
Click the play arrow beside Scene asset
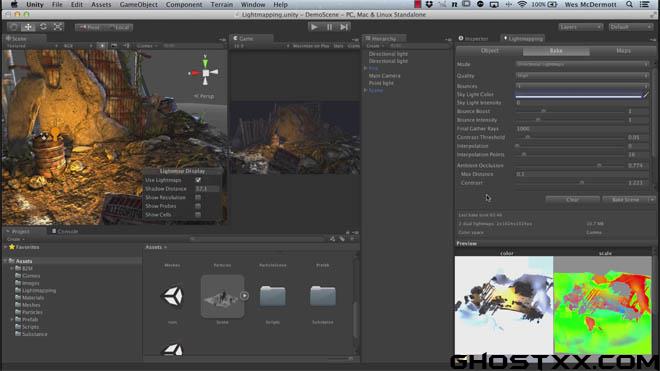(x=245, y=296)
